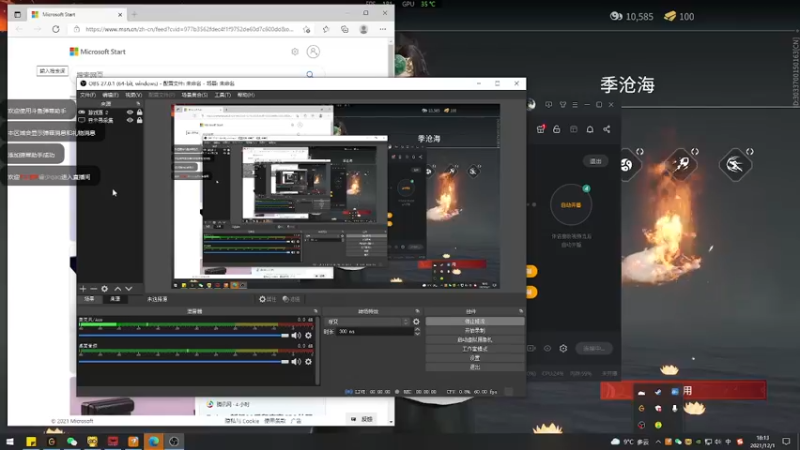Viewport: 800px width, 450px height.
Task: Toggle visibility eye of the second OBS source
Action: coord(130,120)
